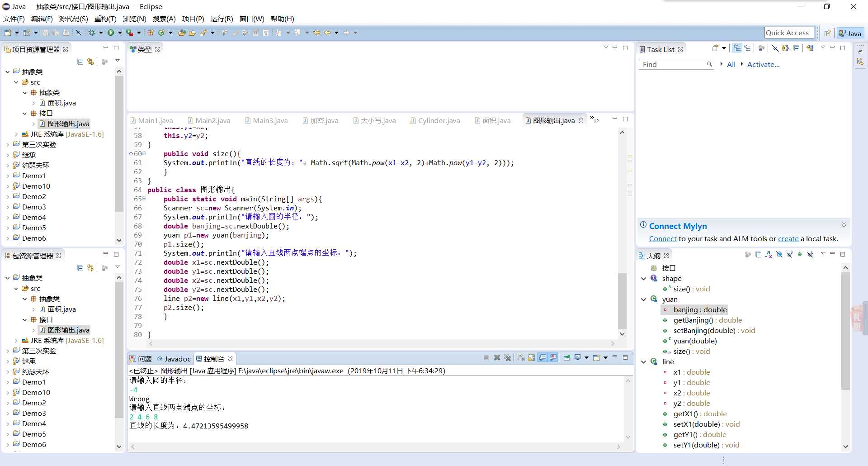Collapse 抽象类 project in 项目资源管理器
Image resolution: width=868 pixels, height=466 pixels.
7,71
